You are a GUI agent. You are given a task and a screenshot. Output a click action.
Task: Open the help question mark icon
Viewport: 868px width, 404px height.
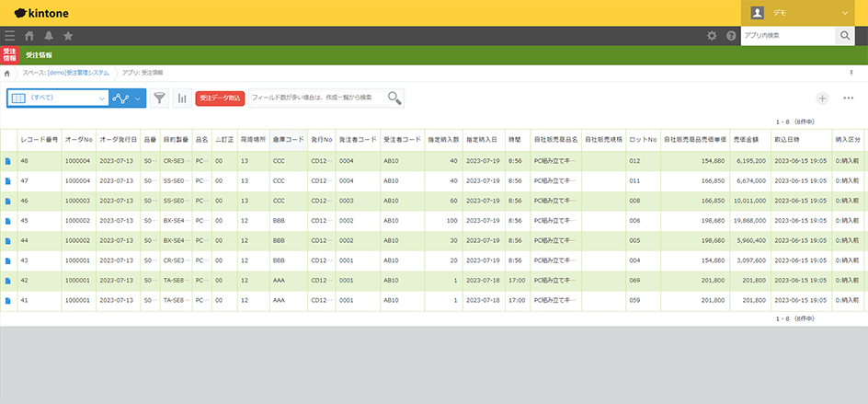(731, 36)
